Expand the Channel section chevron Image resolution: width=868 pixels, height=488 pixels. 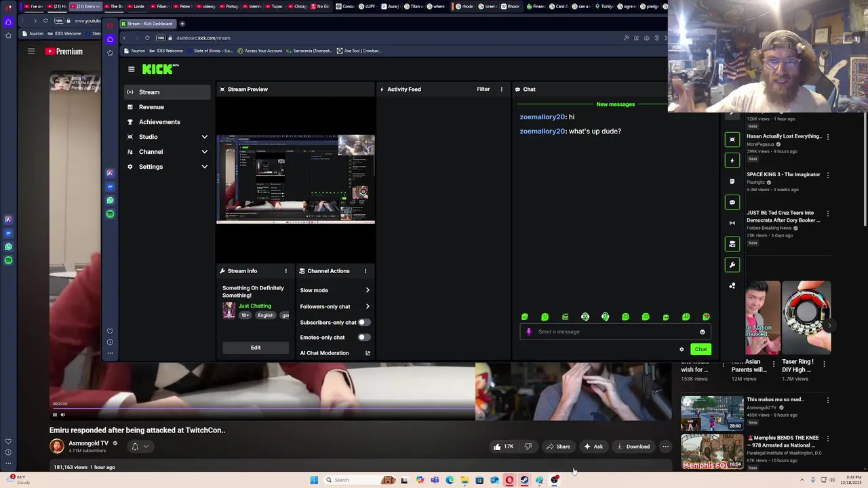[204, 152]
